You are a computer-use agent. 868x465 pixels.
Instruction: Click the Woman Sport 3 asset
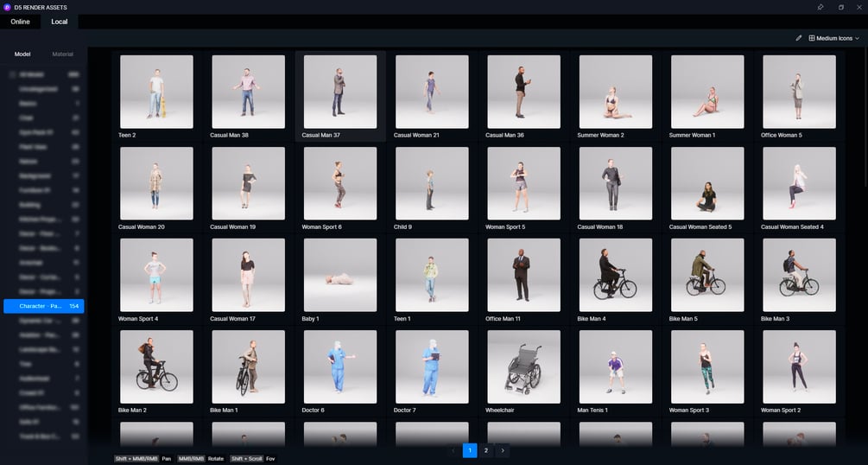tap(707, 367)
